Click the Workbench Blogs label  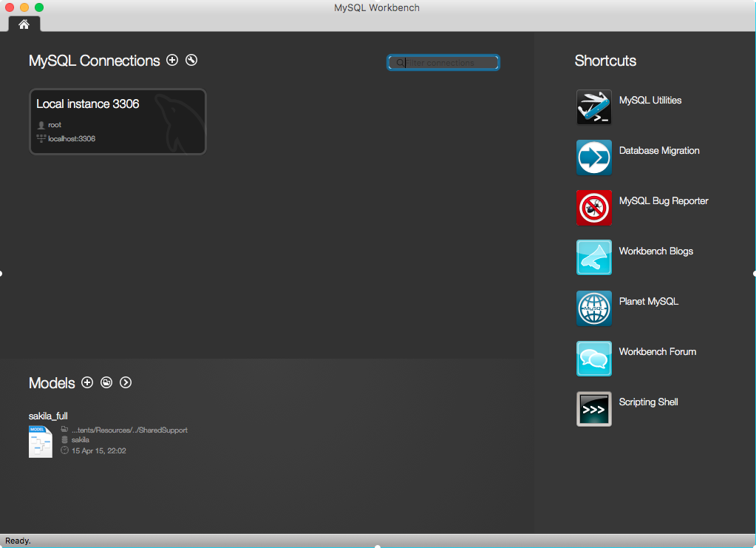point(655,251)
